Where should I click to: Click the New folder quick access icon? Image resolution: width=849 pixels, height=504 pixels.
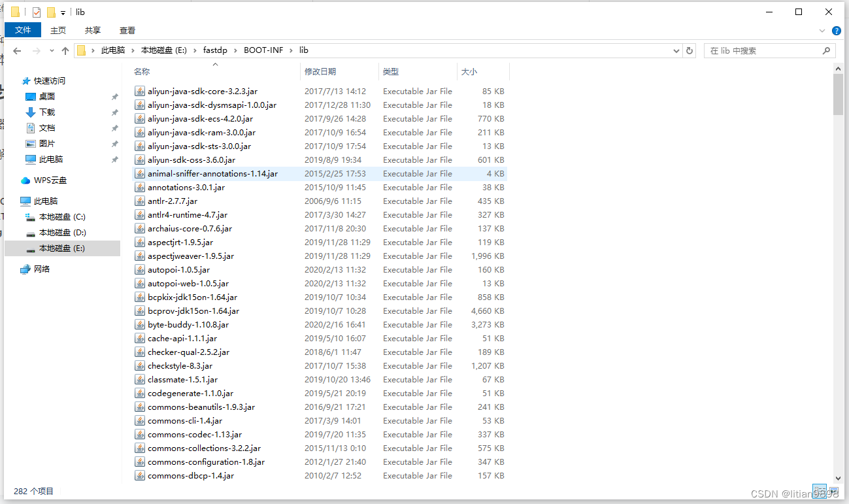click(51, 12)
